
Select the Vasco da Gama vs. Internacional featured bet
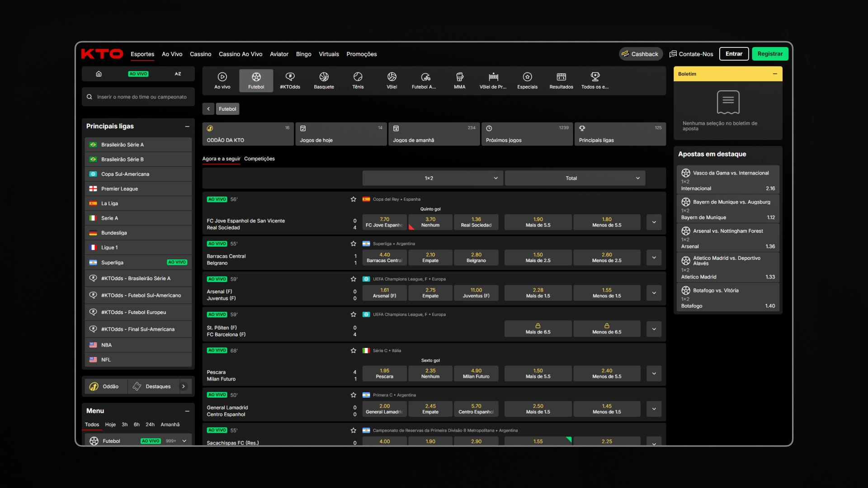(x=728, y=180)
